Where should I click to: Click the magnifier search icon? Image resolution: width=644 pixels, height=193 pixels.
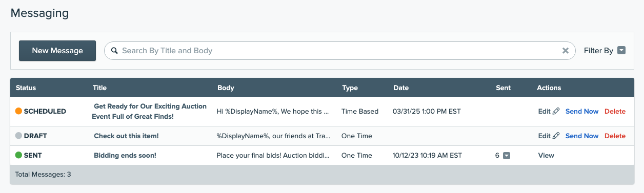(114, 51)
